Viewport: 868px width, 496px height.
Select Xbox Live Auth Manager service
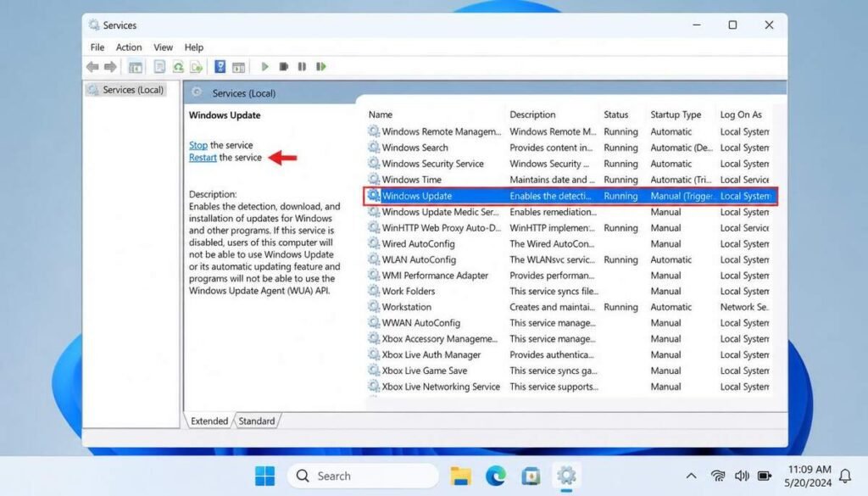pyautogui.click(x=569, y=355)
